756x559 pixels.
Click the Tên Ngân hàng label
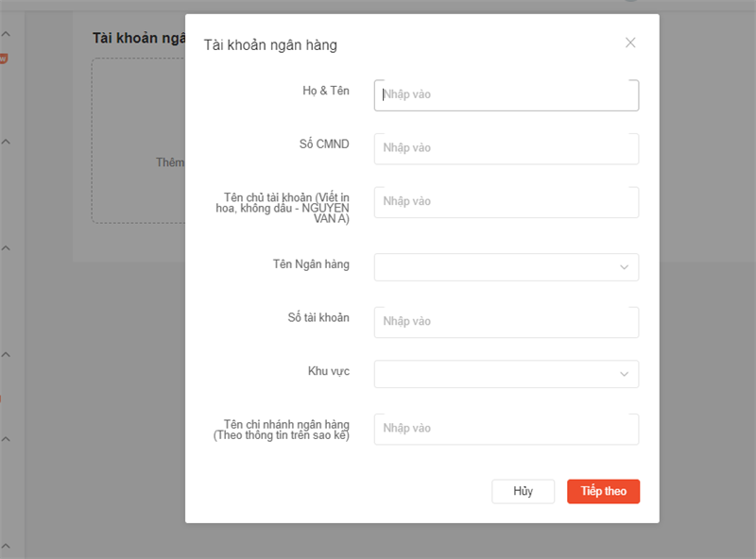tap(311, 264)
